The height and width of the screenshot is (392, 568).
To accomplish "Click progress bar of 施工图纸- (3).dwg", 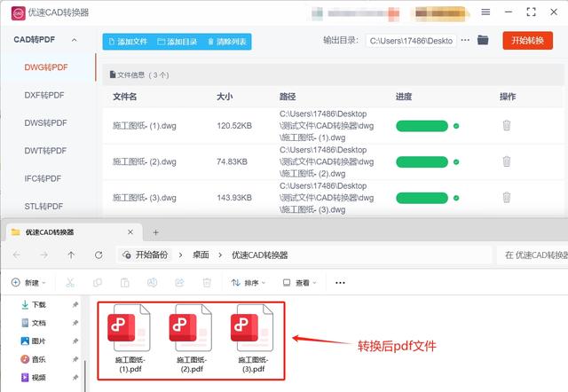I will [x=422, y=198].
